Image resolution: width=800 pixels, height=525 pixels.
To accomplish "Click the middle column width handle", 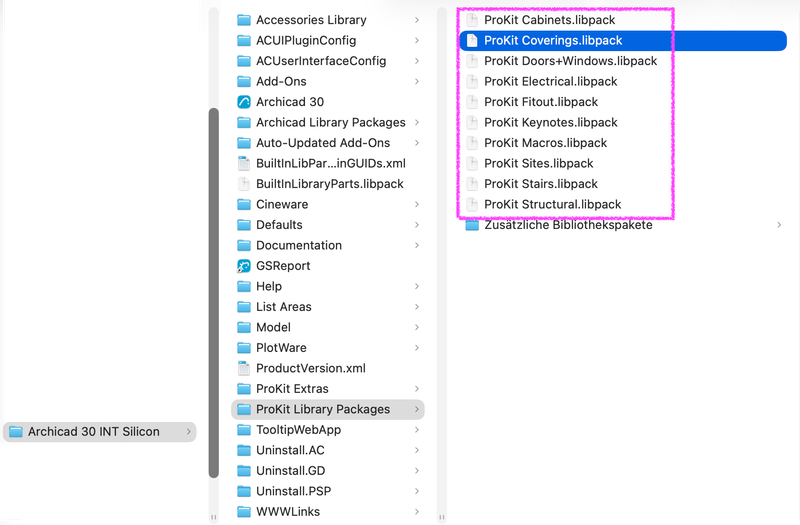I will [214, 517].
